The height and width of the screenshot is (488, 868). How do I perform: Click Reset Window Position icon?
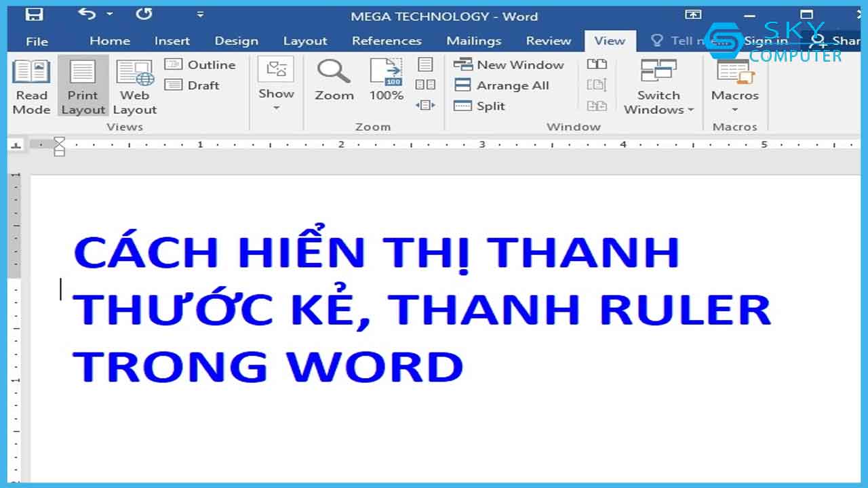[x=597, y=106]
